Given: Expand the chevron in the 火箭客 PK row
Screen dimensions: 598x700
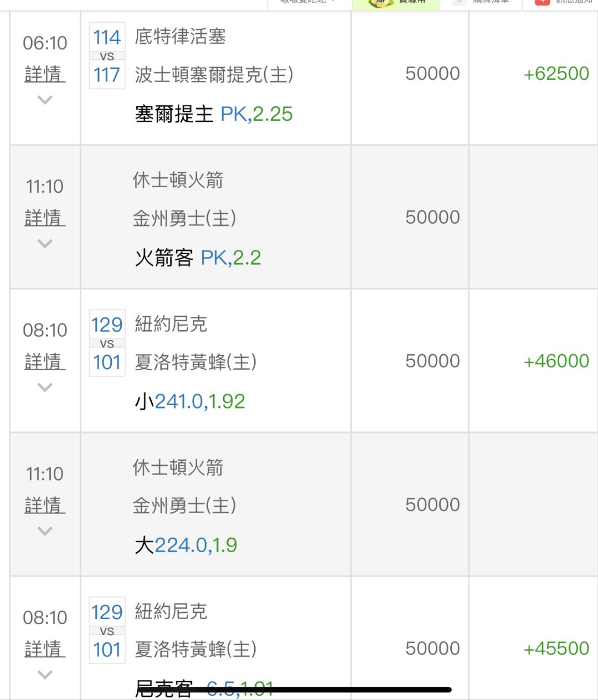Looking at the screenshot, I should [x=45, y=244].
